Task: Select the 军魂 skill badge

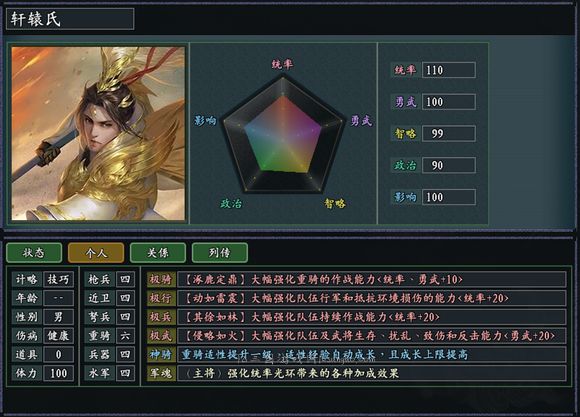Action: (161, 373)
